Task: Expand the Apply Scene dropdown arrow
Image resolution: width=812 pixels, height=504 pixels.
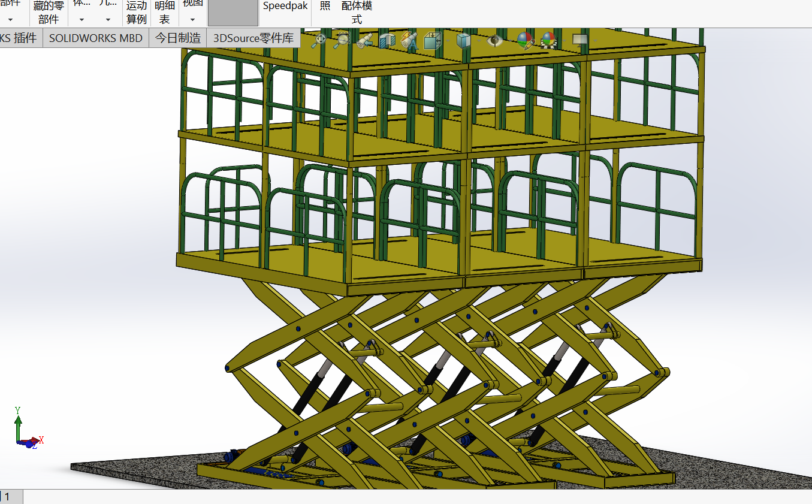Action: pos(563,41)
